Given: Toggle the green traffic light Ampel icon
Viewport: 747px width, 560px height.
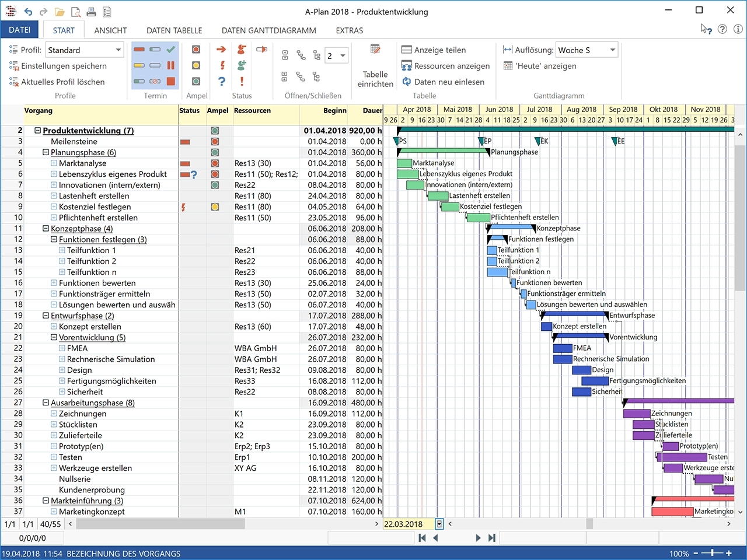Looking at the screenshot, I should coord(196,81).
